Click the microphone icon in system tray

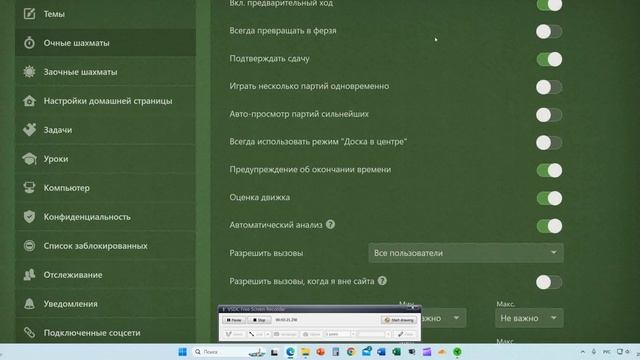[x=594, y=352]
